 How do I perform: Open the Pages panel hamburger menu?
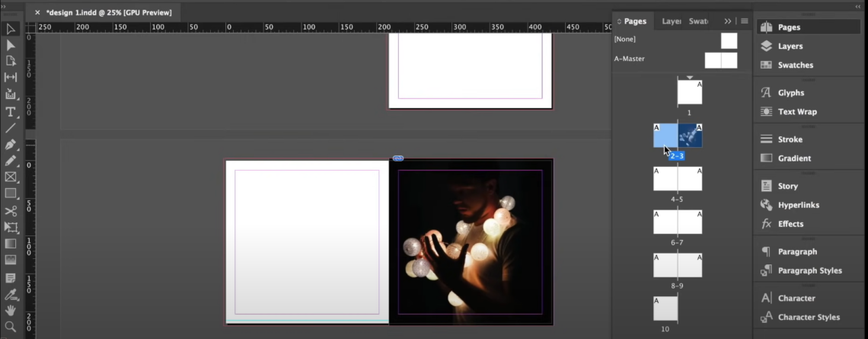point(745,21)
